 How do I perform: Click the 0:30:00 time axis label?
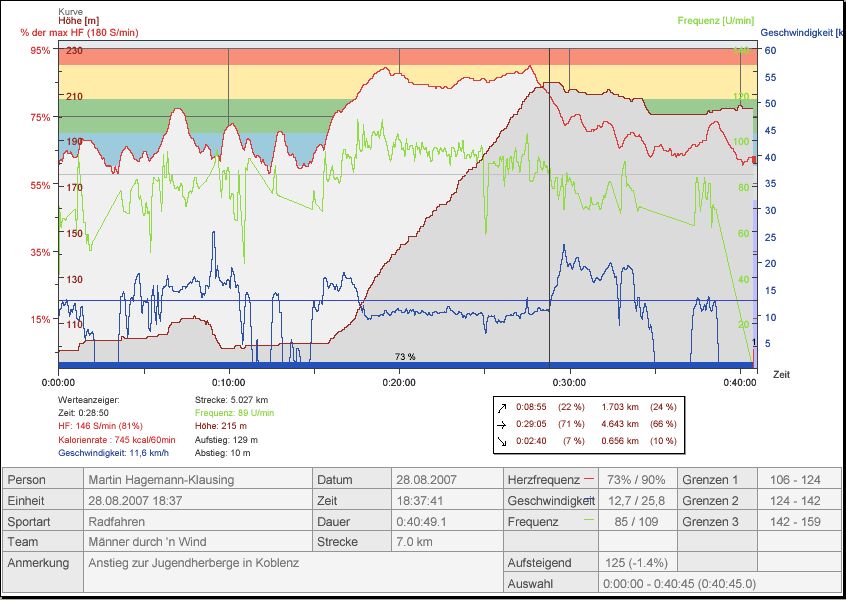click(x=569, y=381)
